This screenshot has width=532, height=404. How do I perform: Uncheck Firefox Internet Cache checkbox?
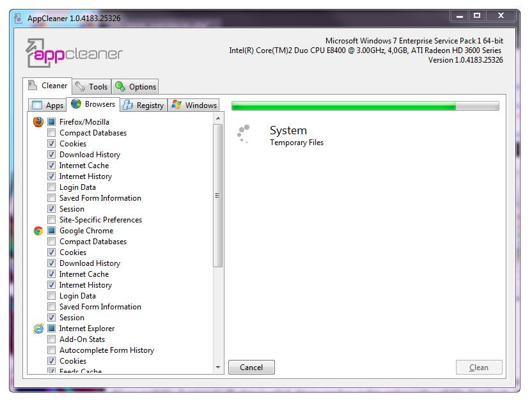point(51,165)
